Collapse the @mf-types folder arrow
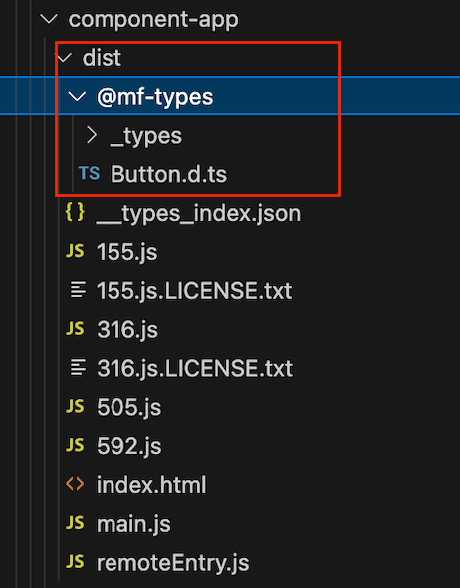The width and height of the screenshot is (460, 588). 78,97
